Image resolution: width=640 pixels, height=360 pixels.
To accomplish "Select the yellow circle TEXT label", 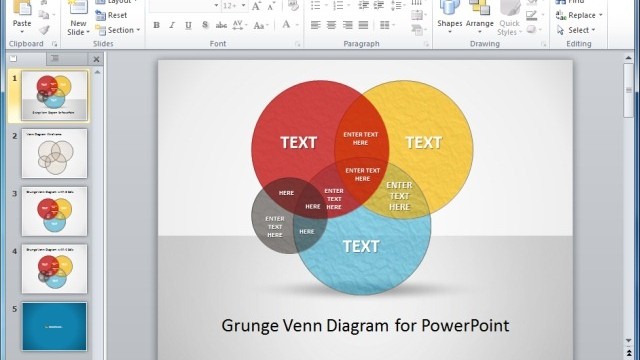I will [424, 142].
